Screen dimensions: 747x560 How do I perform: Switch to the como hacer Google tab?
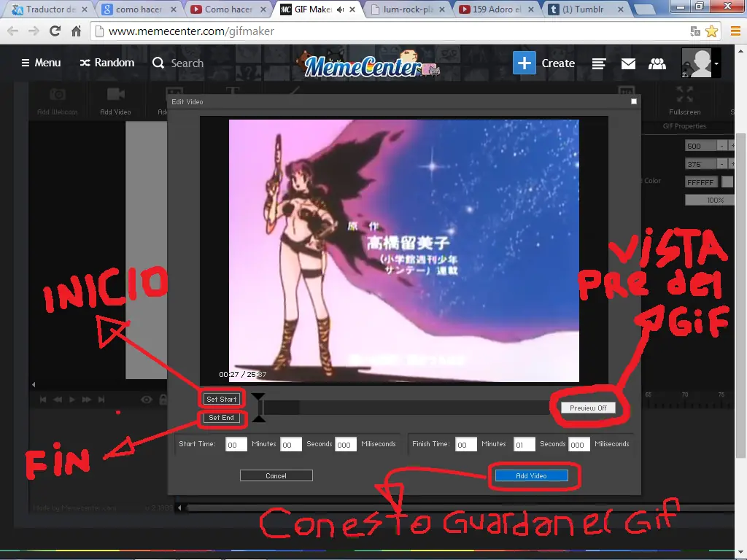click(139, 9)
